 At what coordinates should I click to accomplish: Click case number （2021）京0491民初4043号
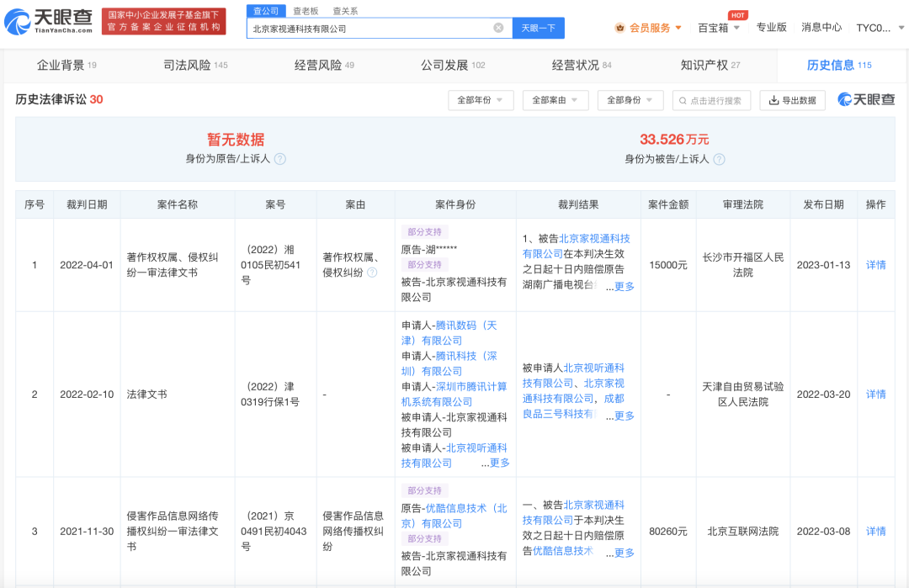(274, 532)
